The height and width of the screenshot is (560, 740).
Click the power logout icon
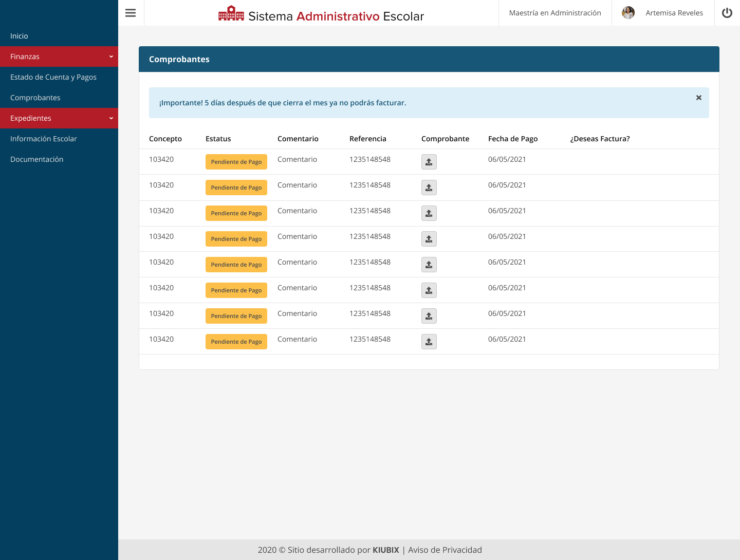click(727, 13)
